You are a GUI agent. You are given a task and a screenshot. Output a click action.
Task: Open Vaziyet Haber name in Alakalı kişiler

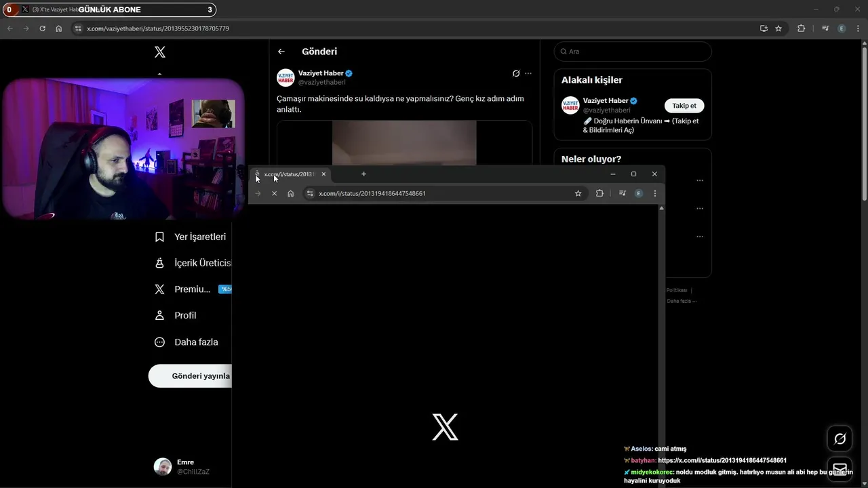[606, 101]
